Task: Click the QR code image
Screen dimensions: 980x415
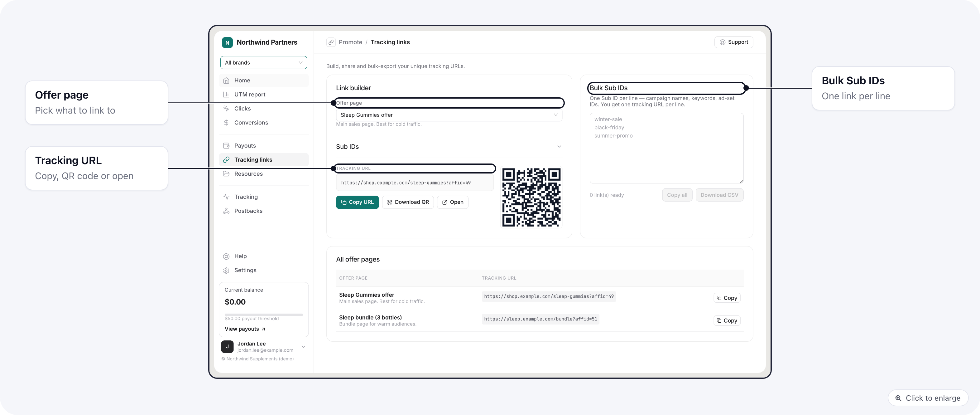Action: click(531, 197)
